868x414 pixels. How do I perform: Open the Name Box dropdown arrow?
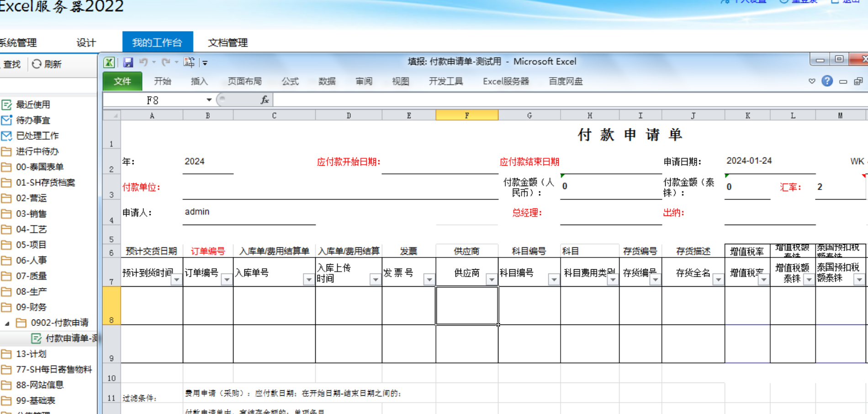(209, 100)
